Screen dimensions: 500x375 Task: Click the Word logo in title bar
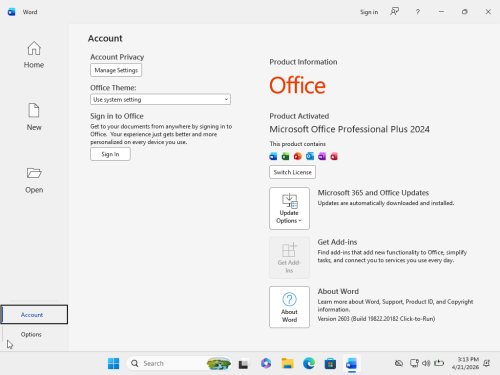pos(11,12)
